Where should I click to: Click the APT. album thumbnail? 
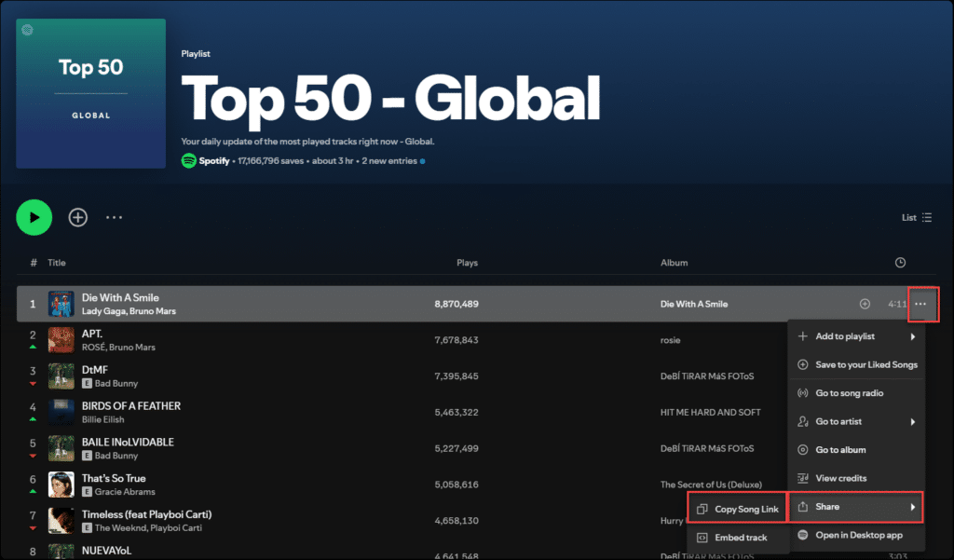tap(61, 340)
